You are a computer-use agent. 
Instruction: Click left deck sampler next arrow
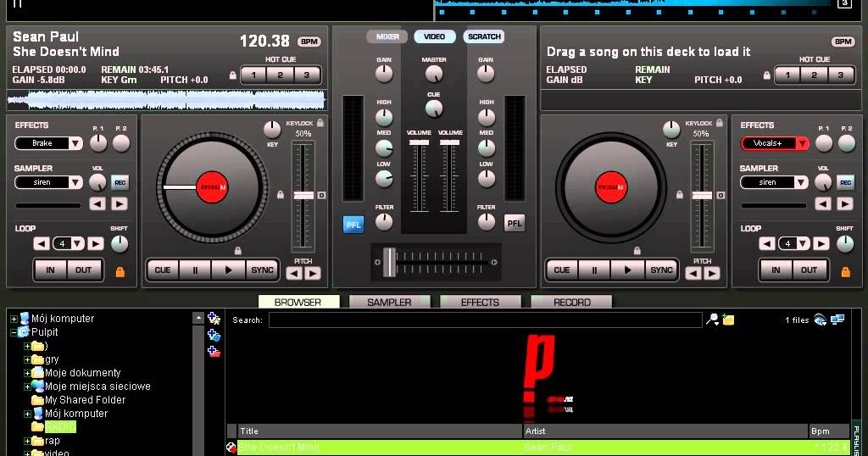coord(119,203)
